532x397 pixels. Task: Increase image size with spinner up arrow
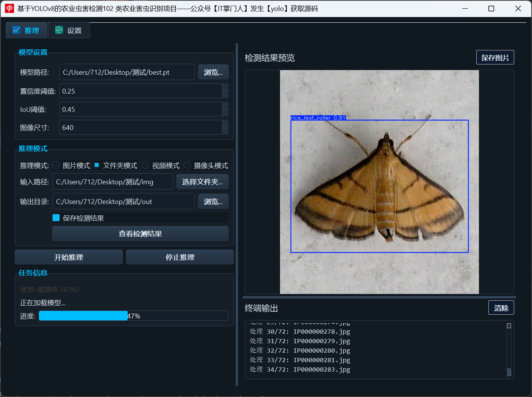point(225,124)
